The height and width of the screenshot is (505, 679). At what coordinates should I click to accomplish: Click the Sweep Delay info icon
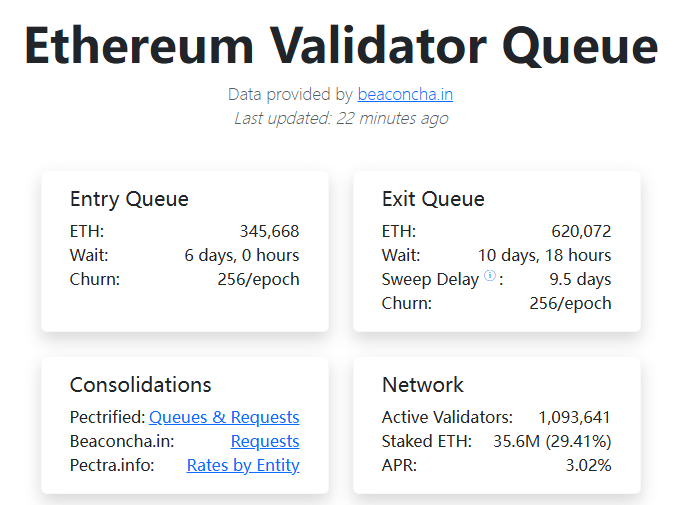[490, 275]
